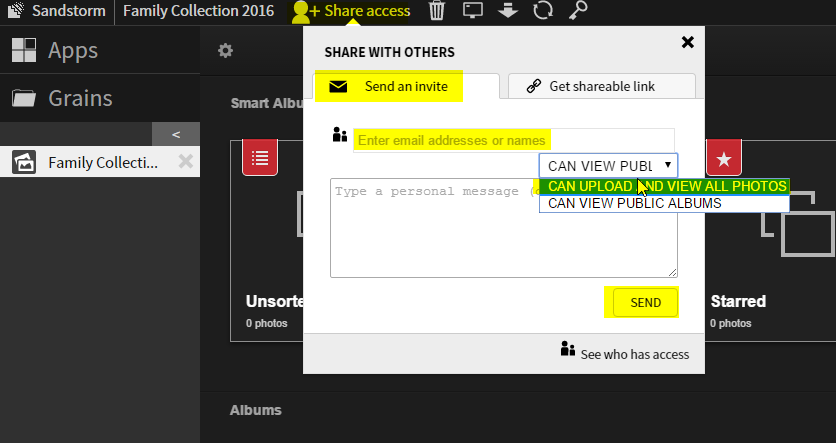
Task: Click the trash icon in the top bar
Action: coord(437,11)
